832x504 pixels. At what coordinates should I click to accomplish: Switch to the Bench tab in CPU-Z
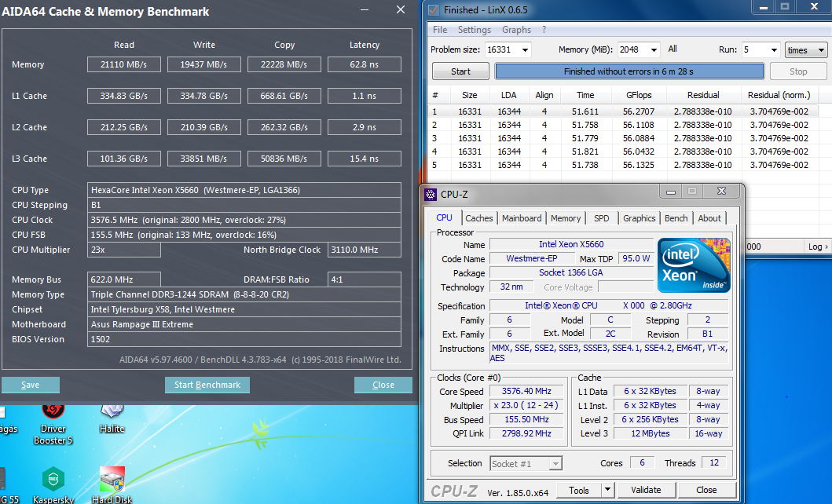[676, 217]
